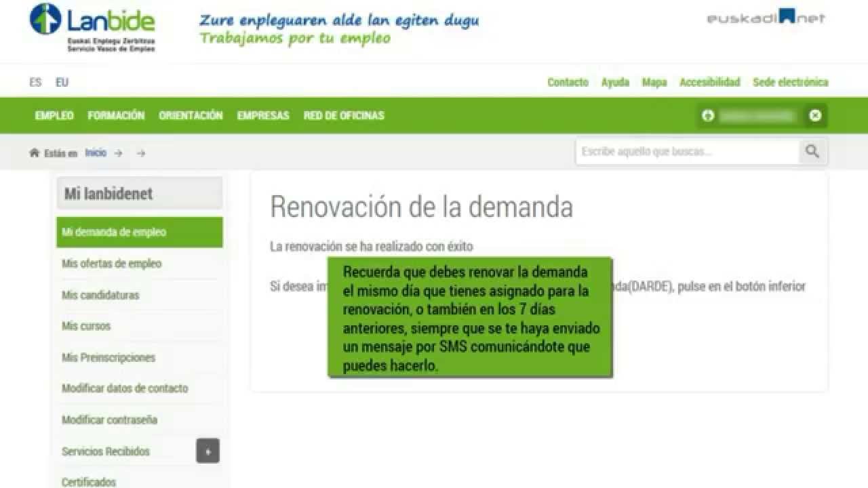The height and width of the screenshot is (488, 868).
Task: Click the Sede electrónica link
Action: pos(790,82)
